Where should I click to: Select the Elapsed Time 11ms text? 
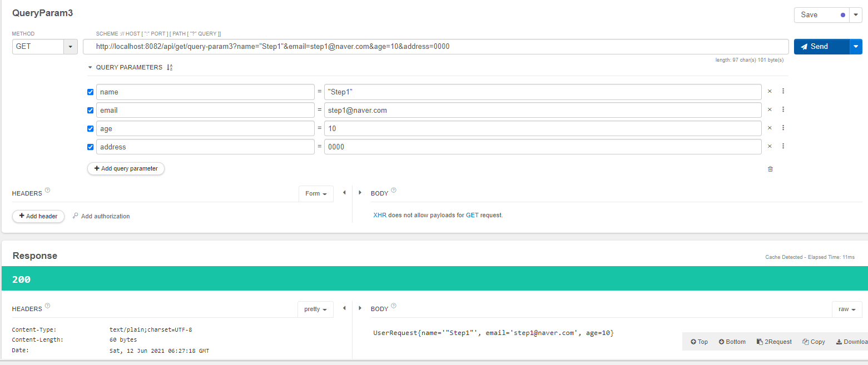point(832,257)
